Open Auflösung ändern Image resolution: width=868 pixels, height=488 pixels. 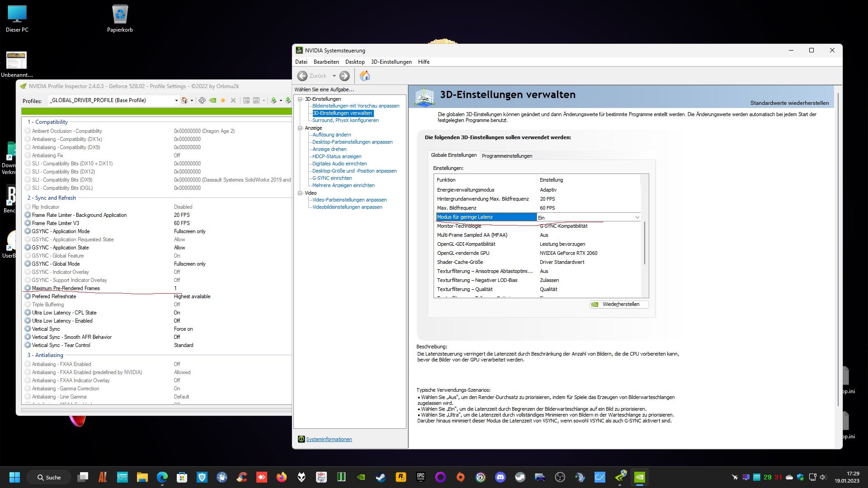tap(331, 135)
